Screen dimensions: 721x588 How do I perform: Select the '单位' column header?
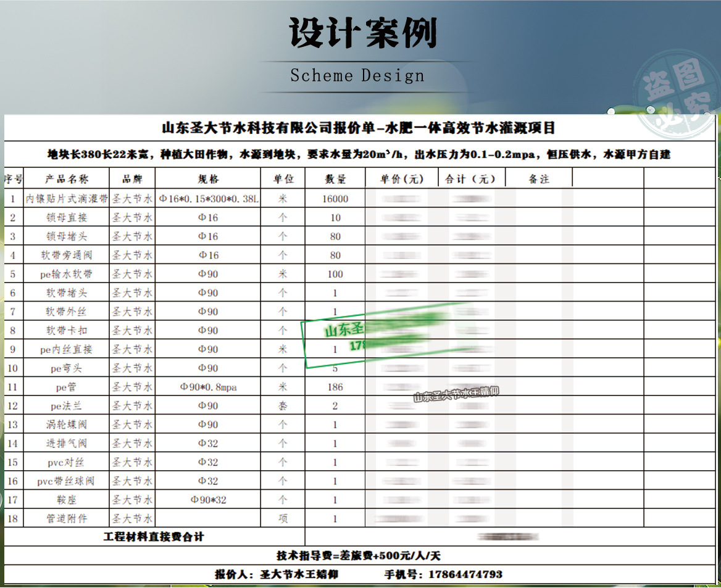tap(283, 179)
